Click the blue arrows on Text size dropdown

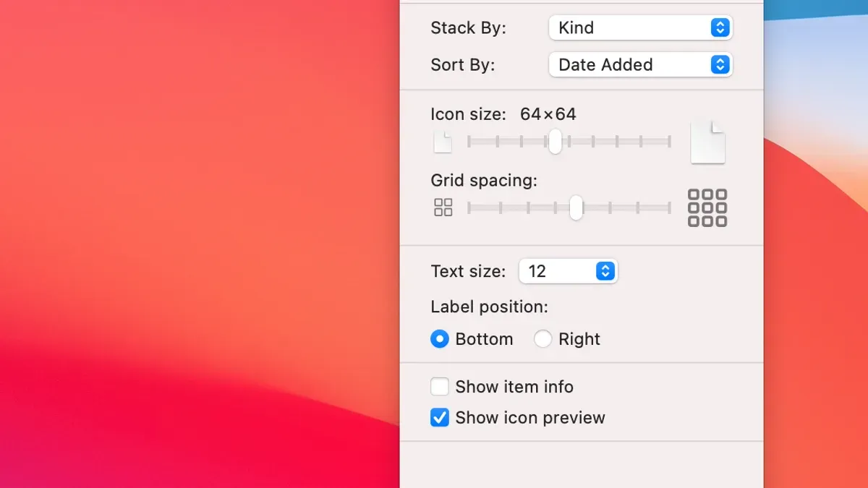click(x=605, y=271)
